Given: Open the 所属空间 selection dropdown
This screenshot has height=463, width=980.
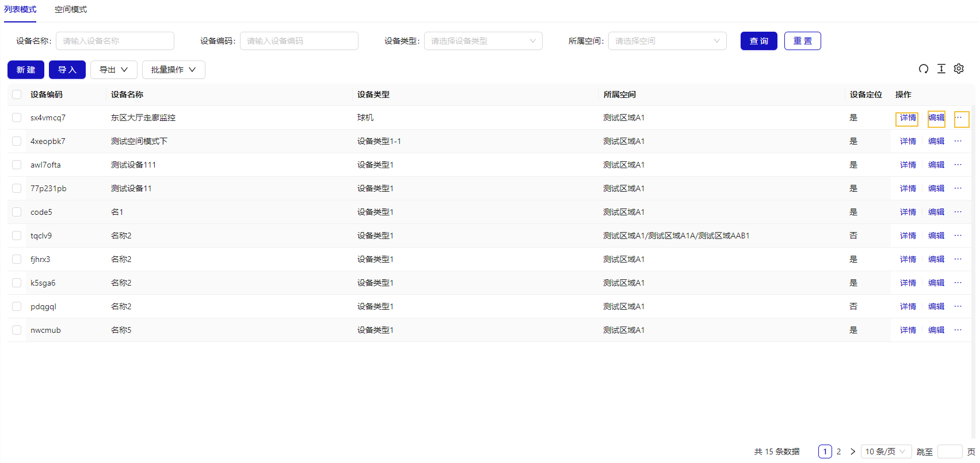Looking at the screenshot, I should [667, 41].
